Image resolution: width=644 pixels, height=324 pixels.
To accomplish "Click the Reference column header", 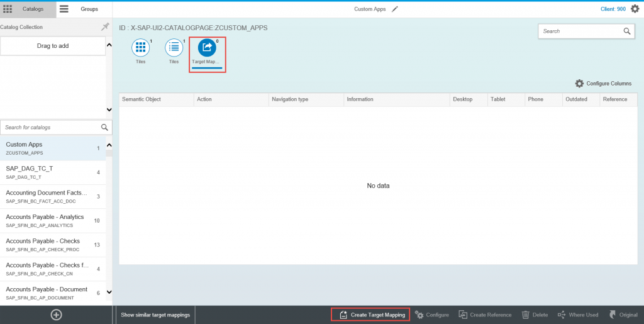I will [x=618, y=99].
